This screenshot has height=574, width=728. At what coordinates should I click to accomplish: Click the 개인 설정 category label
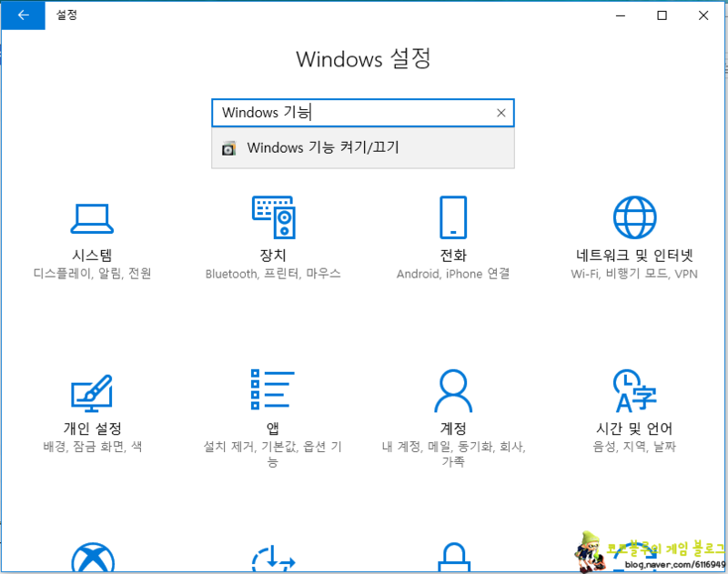[x=93, y=428]
